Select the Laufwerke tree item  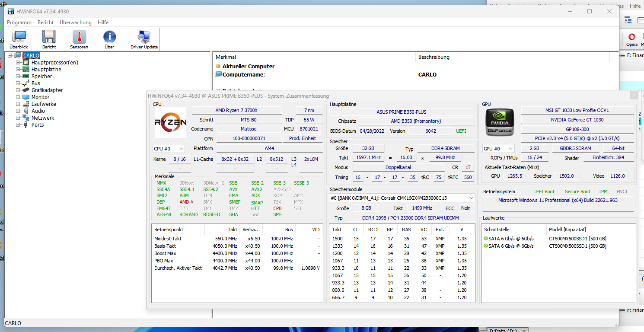coord(44,104)
